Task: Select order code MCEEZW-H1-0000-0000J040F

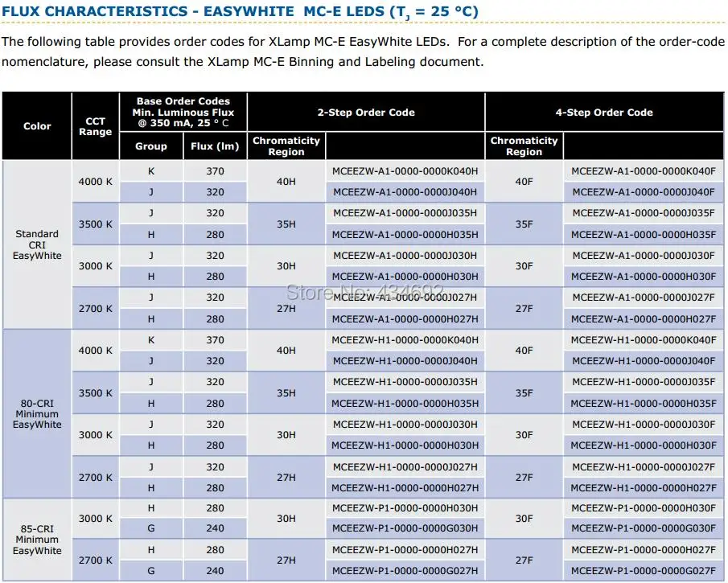Action: click(644, 361)
